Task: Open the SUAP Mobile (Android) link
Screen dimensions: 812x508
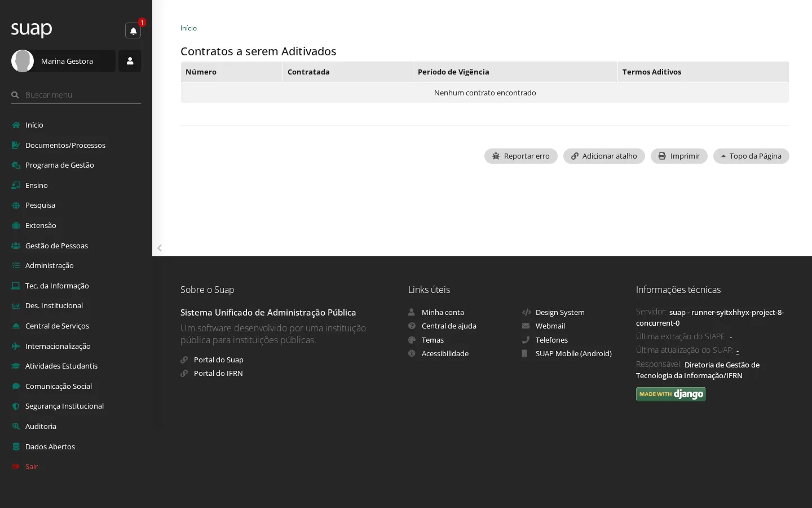Action: point(573,353)
